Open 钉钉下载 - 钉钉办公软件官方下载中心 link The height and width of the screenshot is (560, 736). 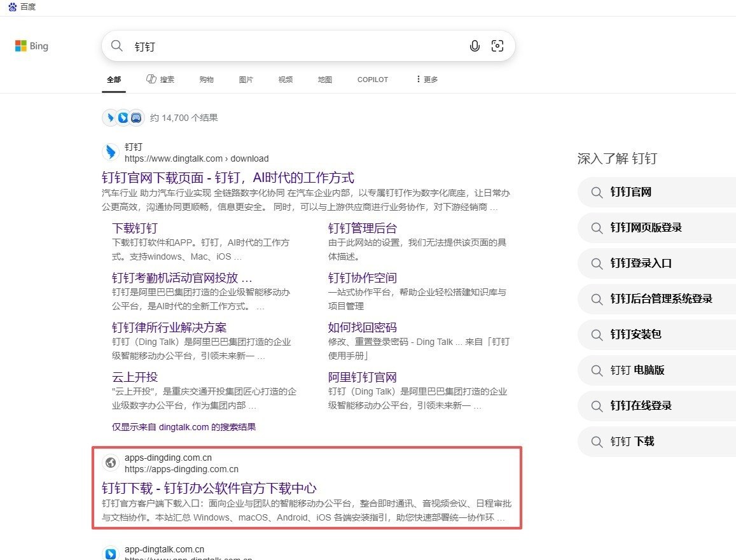209,488
